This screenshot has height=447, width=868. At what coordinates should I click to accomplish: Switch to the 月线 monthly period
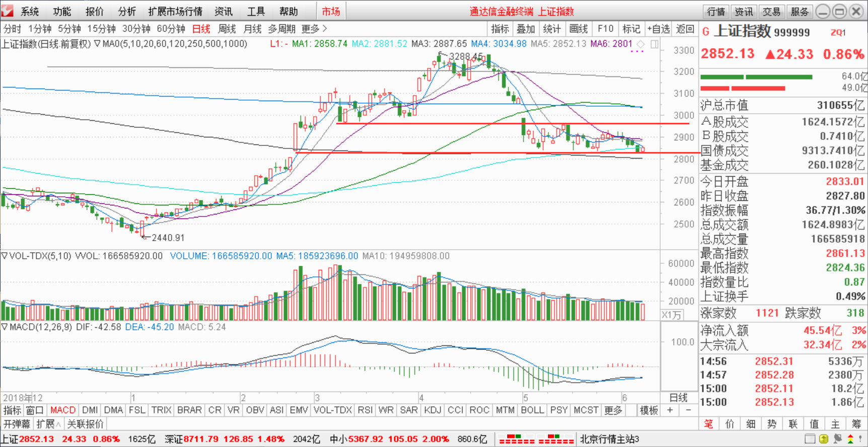pos(252,29)
